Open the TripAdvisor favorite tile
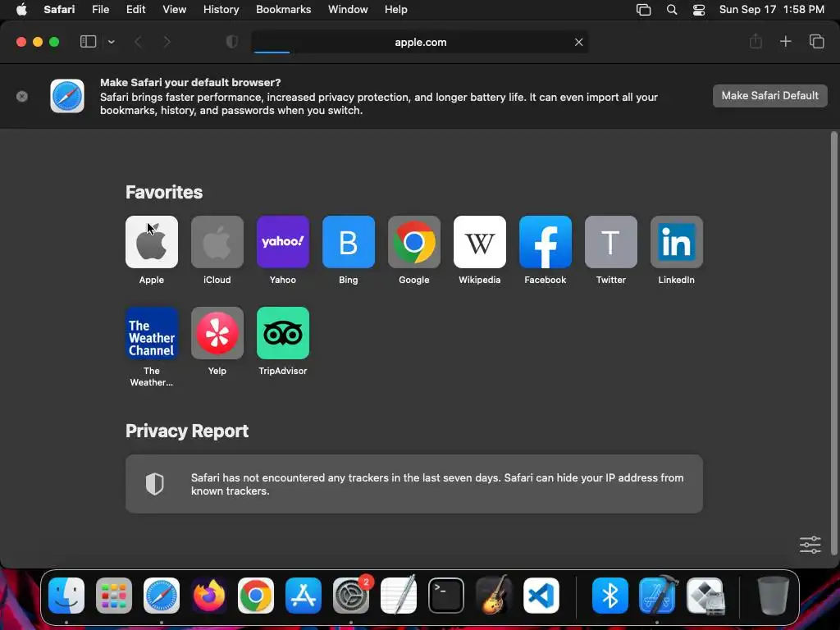The width and height of the screenshot is (840, 630). 283,333
